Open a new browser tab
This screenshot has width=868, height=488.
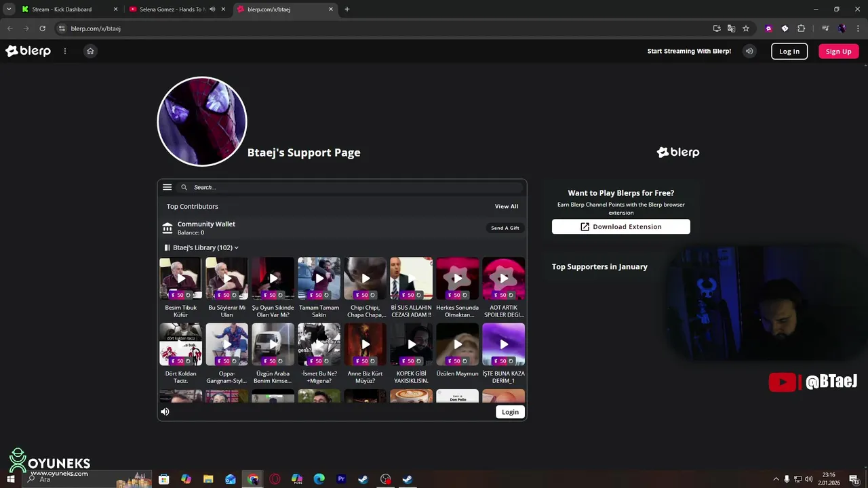[x=347, y=9]
